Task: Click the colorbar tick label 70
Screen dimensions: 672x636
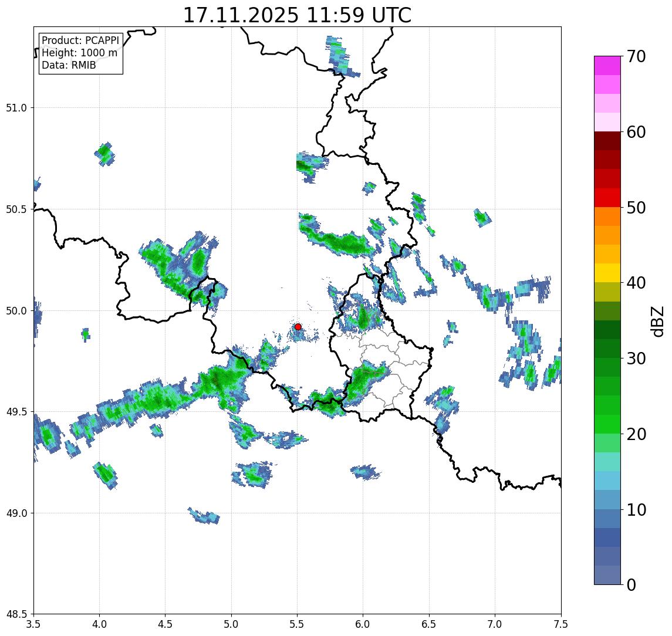Action: click(x=636, y=56)
